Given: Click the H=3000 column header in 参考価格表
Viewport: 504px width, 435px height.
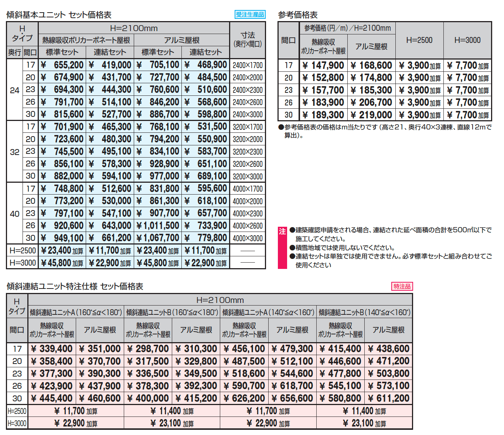Looking at the screenshot, I should [x=467, y=40].
